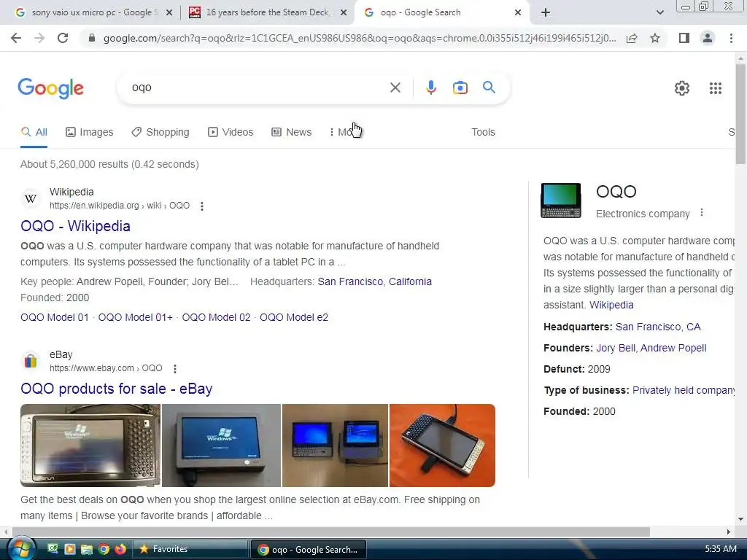Viewport: 747px width, 560px height.
Task: Open eBay thumbnail on orange background
Action: click(442, 446)
